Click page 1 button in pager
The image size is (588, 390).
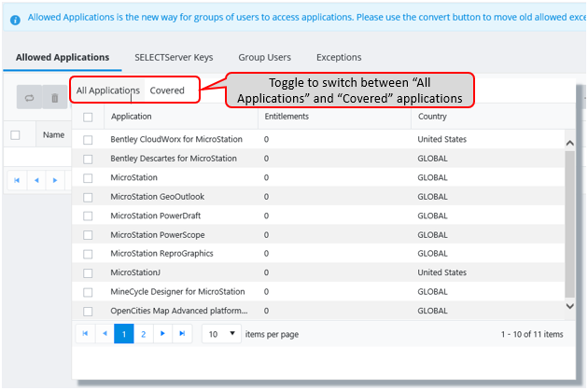coord(124,333)
